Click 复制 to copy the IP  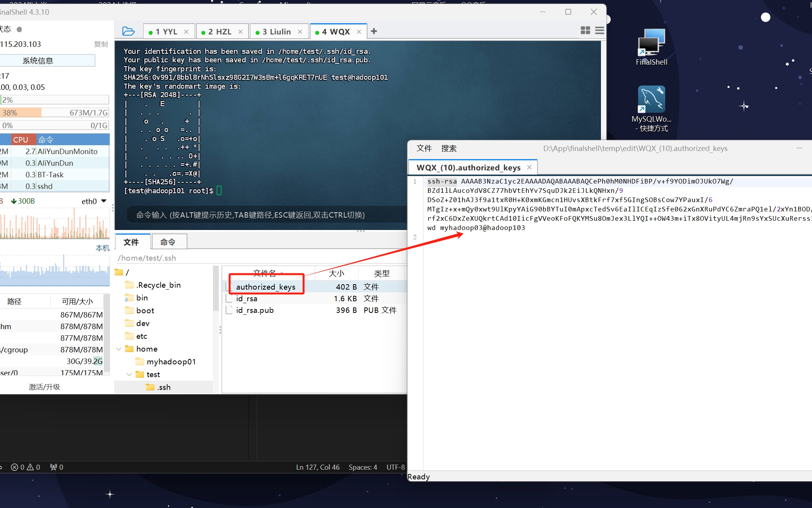pyautogui.click(x=101, y=44)
